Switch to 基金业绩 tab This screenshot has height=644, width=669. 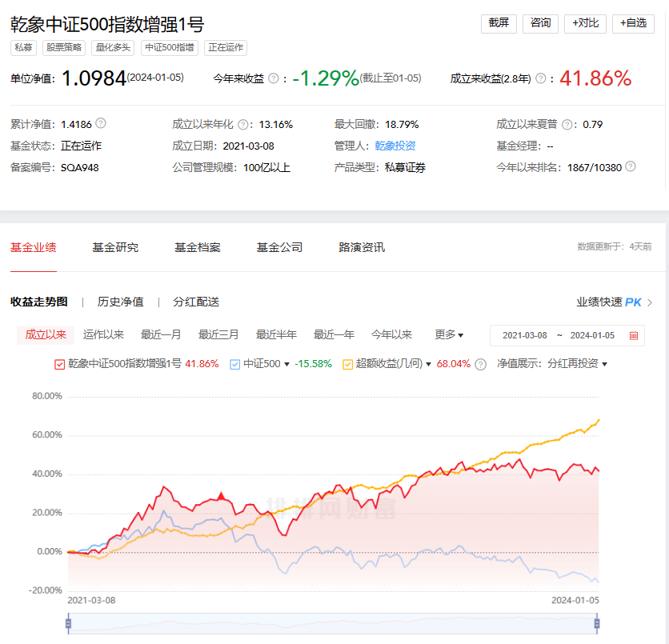(34, 247)
